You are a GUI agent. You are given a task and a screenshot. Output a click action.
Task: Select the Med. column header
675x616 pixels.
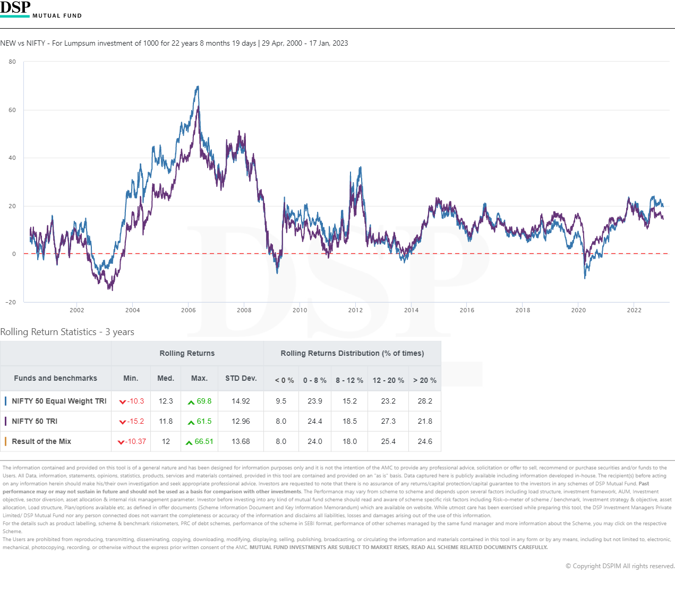[166, 378]
